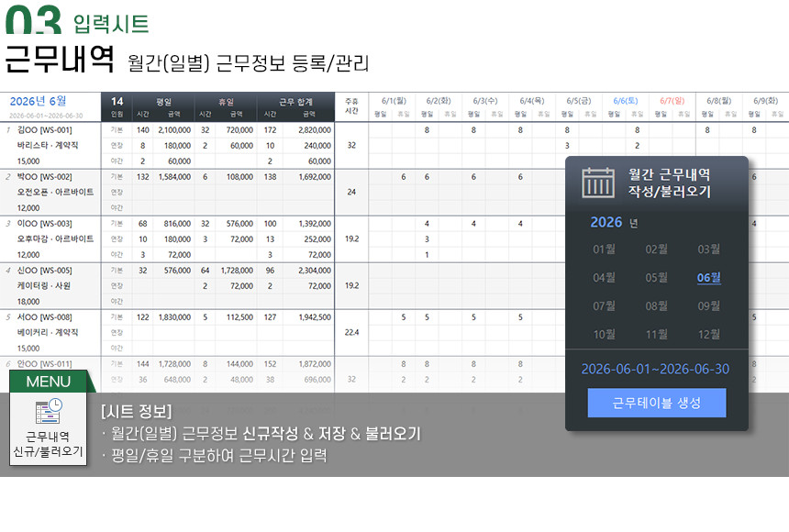Click the 근무 합계 header

pyautogui.click(x=295, y=101)
